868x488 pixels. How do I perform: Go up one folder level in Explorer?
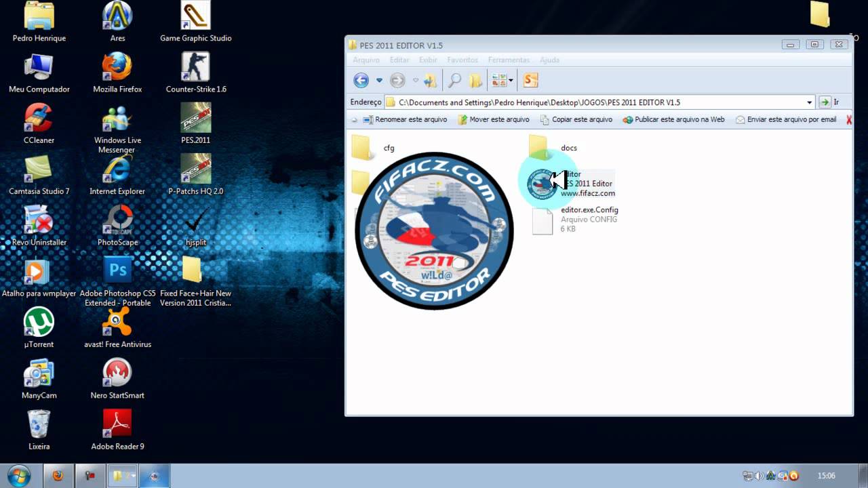pyautogui.click(x=430, y=81)
